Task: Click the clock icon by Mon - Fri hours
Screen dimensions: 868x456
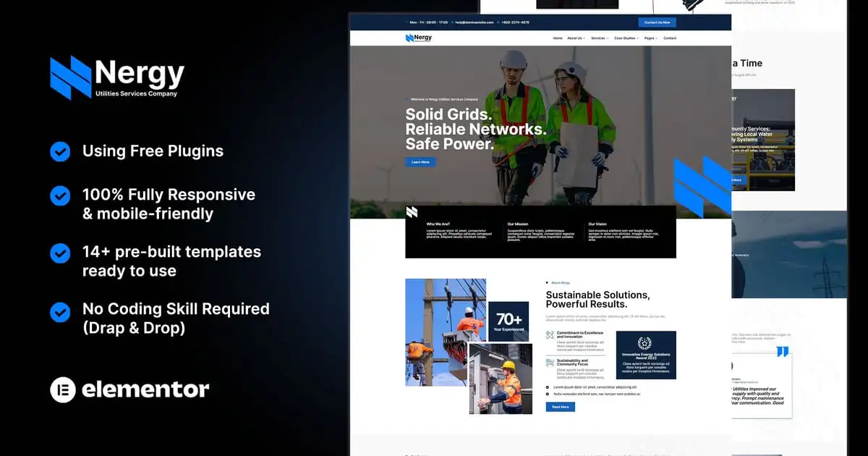Action: pyautogui.click(x=407, y=22)
